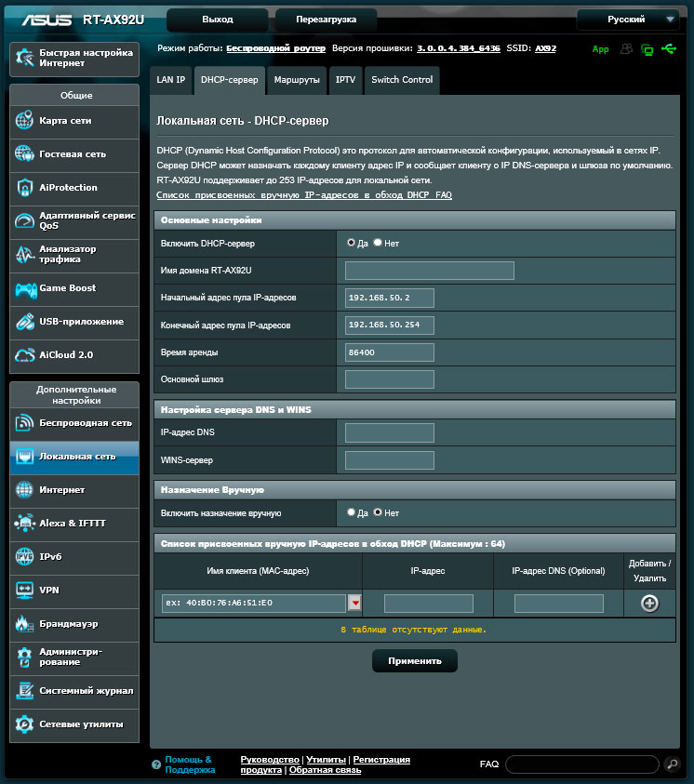Viewport: 694px width, 784px height.
Task: Click the FAQ search input field
Action: 582,764
